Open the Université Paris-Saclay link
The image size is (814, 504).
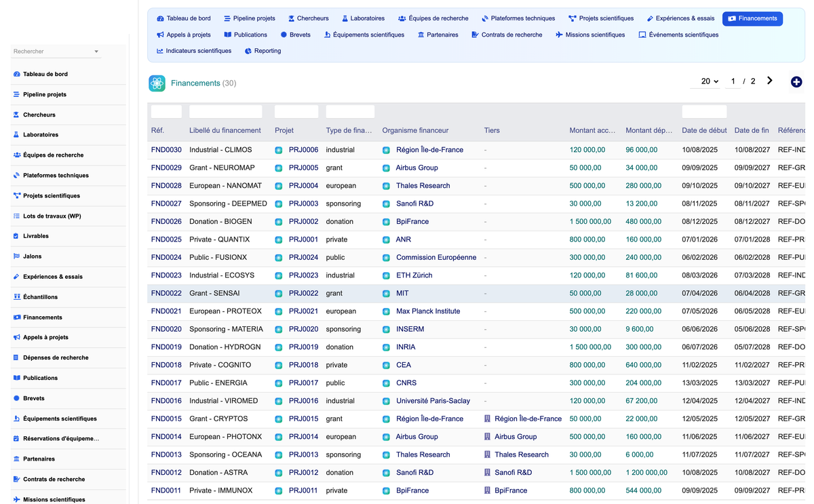tap(433, 401)
